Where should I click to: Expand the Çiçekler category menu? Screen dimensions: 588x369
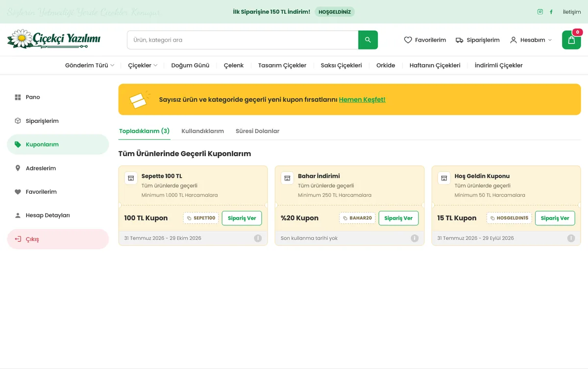tap(143, 65)
